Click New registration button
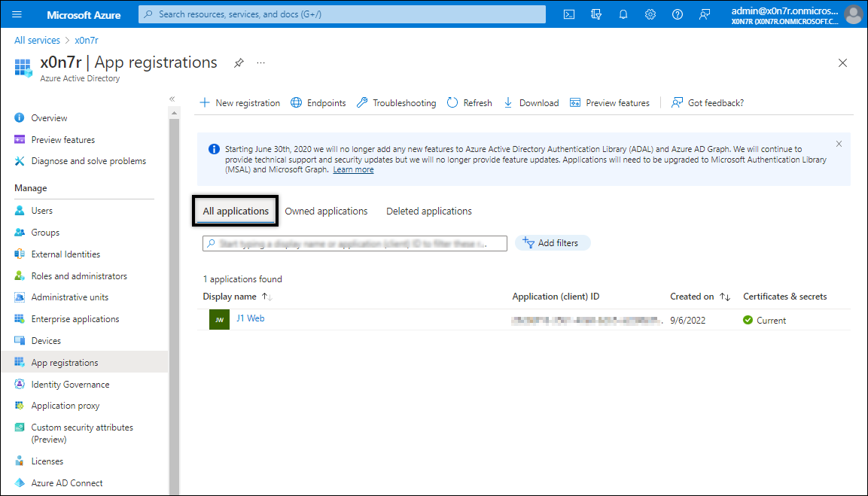 (x=239, y=103)
